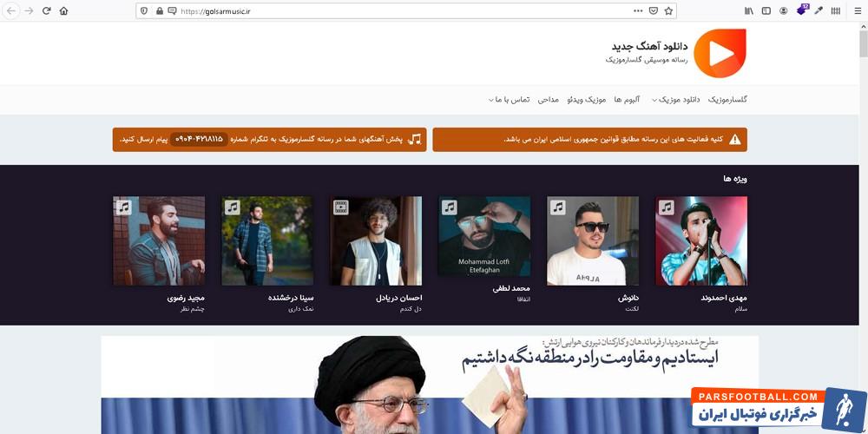Open the Firefox account avatar icon
This screenshot has width=868, height=434.
click(783, 10)
